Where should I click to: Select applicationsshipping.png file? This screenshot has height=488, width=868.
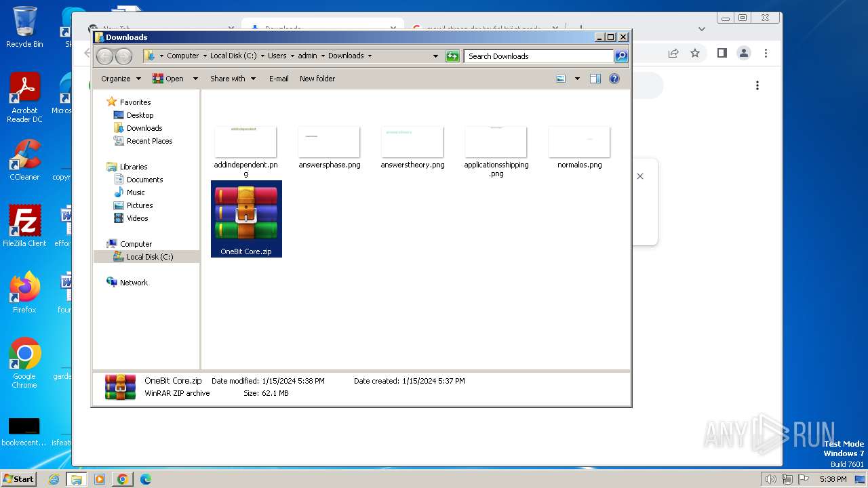coord(496,151)
